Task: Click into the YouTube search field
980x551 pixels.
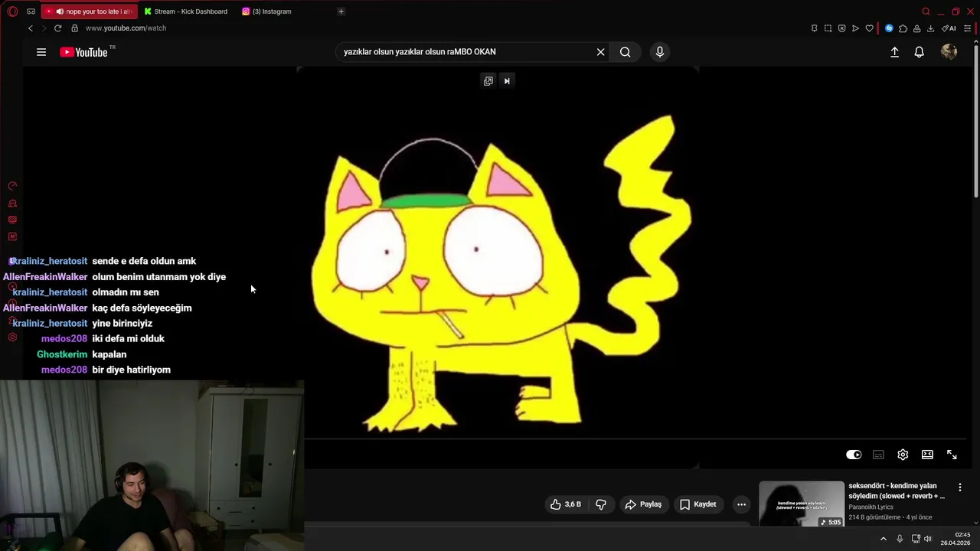Action: click(x=465, y=52)
